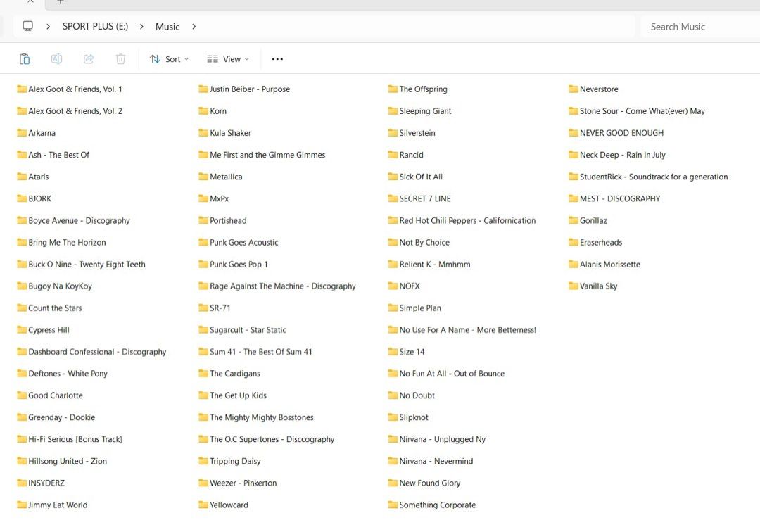Click the Delete trash icon
The height and width of the screenshot is (532, 760).
click(x=121, y=59)
